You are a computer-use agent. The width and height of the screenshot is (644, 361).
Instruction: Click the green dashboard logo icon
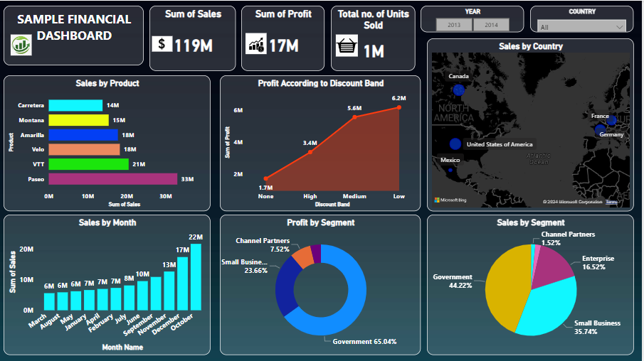pyautogui.click(x=22, y=45)
